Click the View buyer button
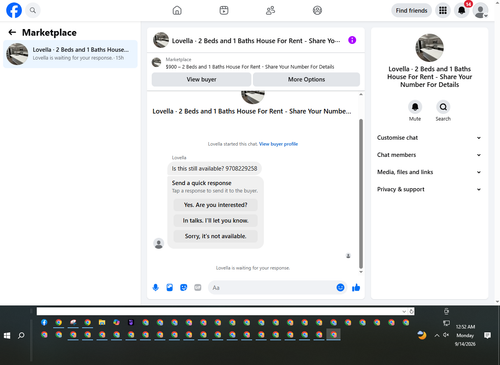Viewport: 500px width, 365px height. tap(201, 79)
